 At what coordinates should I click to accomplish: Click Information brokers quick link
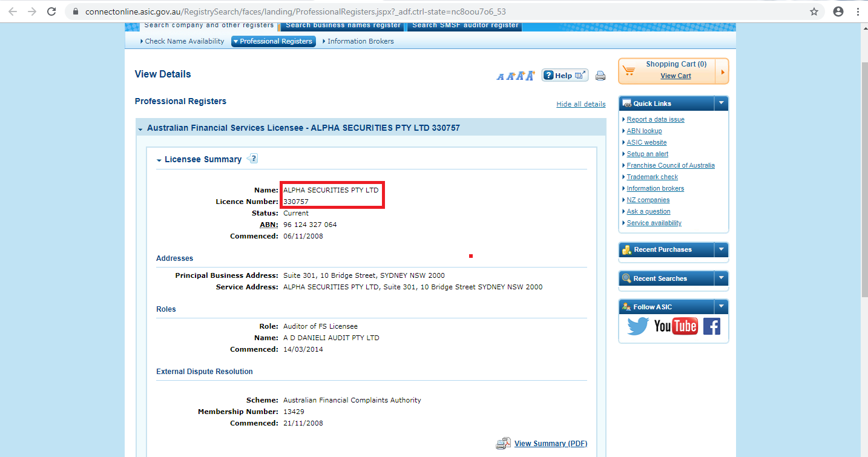pos(656,188)
